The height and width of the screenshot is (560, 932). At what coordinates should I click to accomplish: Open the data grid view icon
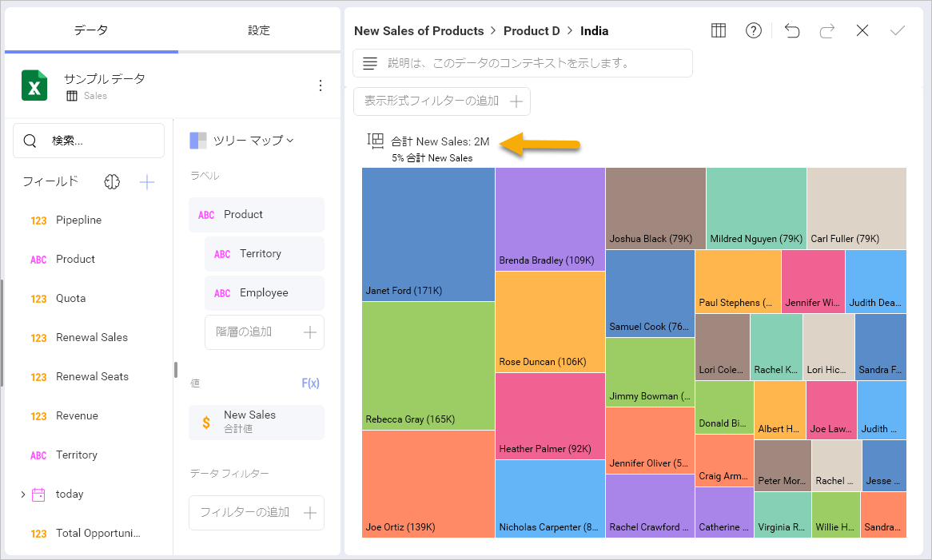[718, 30]
